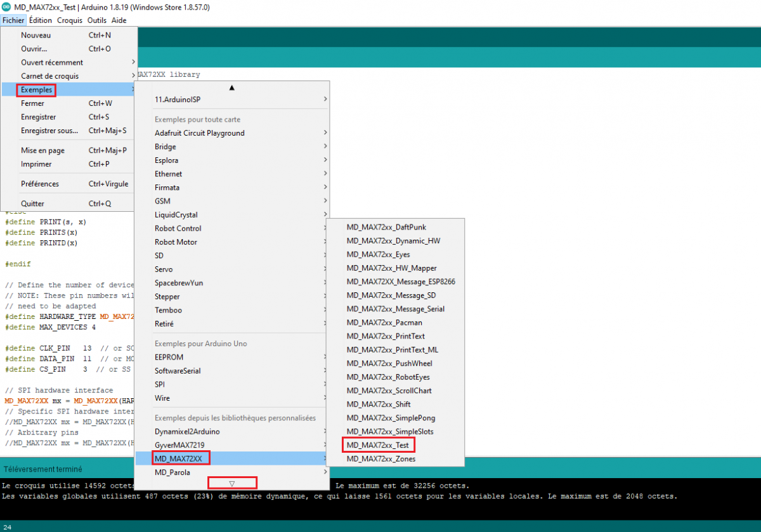
Task: Click Enregistrer to save the sketch
Action: (x=68, y=117)
